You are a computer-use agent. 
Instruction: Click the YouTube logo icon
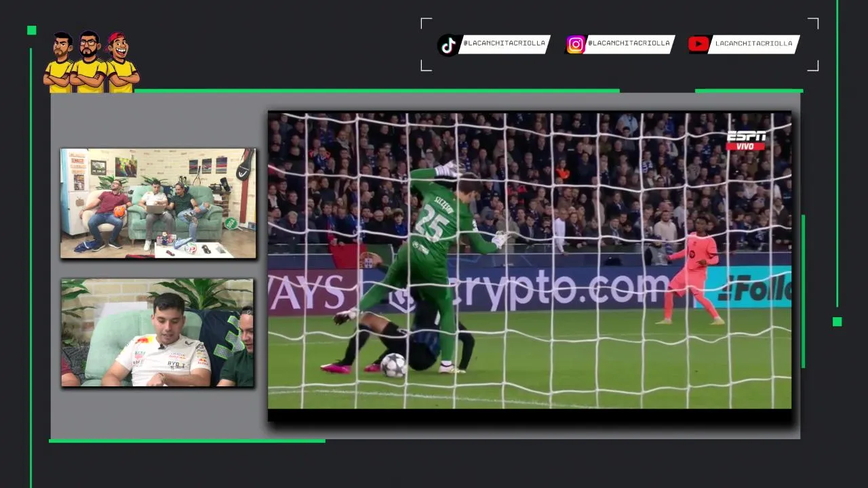(698, 45)
